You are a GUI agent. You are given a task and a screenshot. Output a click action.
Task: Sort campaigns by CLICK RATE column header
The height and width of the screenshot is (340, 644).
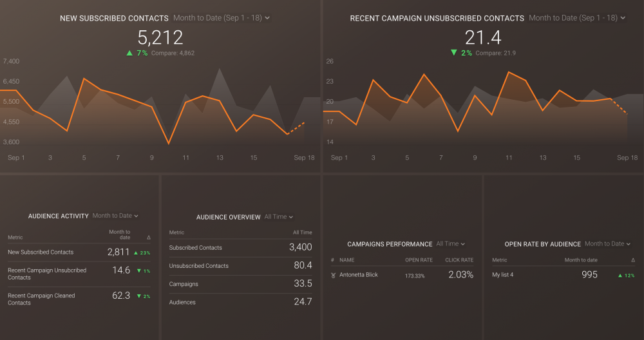459,260
